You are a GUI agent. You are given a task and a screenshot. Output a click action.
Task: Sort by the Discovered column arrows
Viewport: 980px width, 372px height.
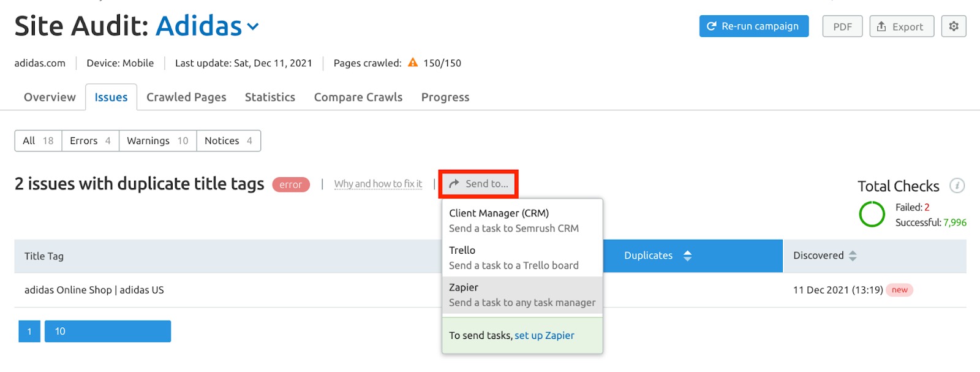[x=853, y=256]
